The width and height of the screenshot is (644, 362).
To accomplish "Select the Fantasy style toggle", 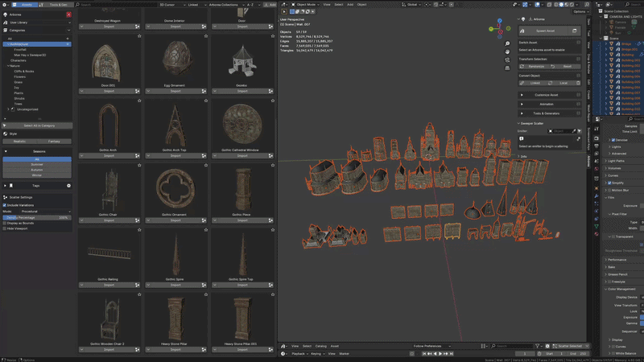I will click(54, 142).
